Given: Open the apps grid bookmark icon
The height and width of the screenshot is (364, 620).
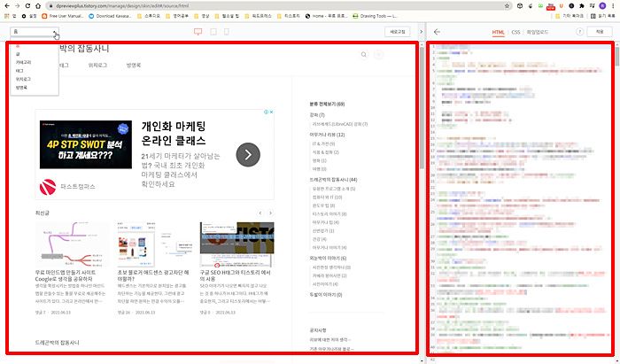Looking at the screenshot, I should 7,16.
